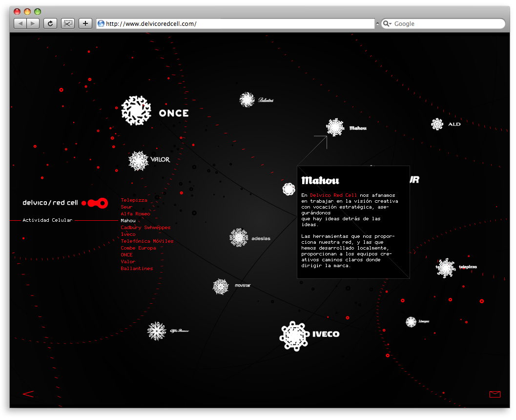Click the ONCE snowflake logo
This screenshot has height=420, width=516.
136,111
